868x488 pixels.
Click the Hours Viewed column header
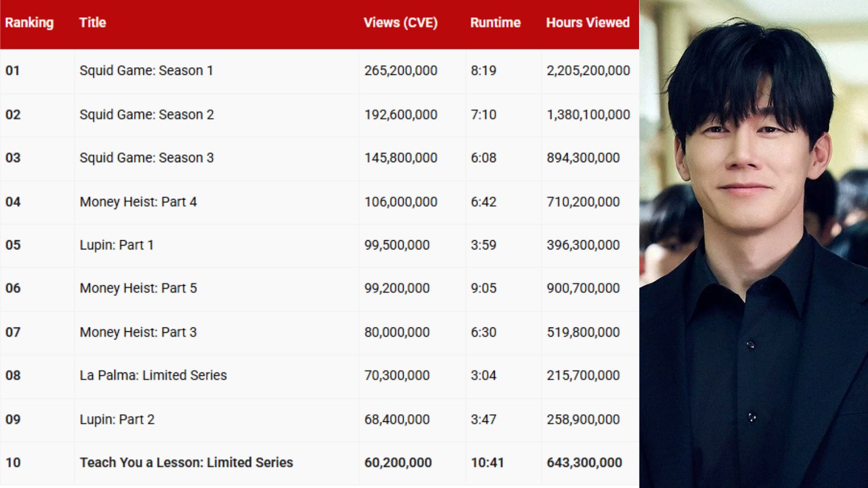(x=588, y=23)
